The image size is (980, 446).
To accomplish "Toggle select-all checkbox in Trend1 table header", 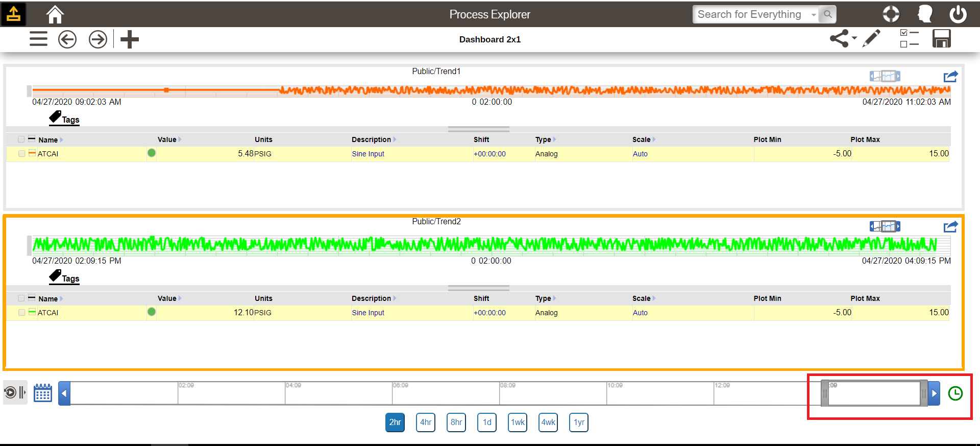I will point(21,139).
